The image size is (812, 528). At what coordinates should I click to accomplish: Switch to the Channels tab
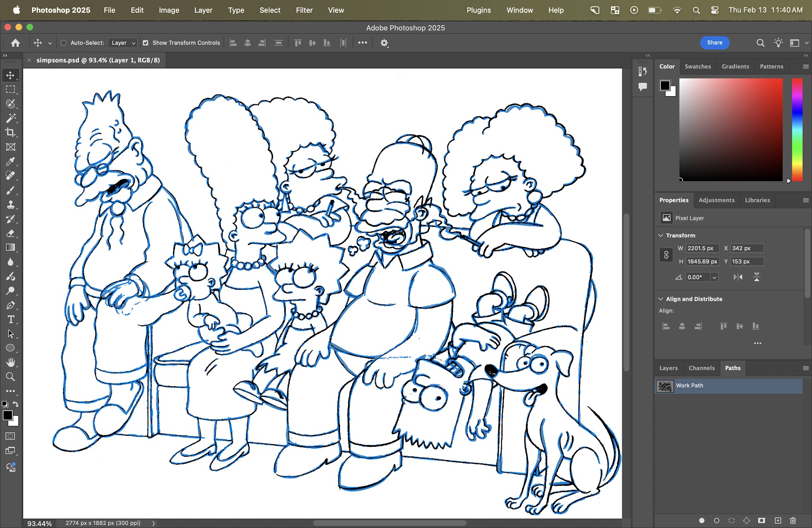(x=701, y=368)
